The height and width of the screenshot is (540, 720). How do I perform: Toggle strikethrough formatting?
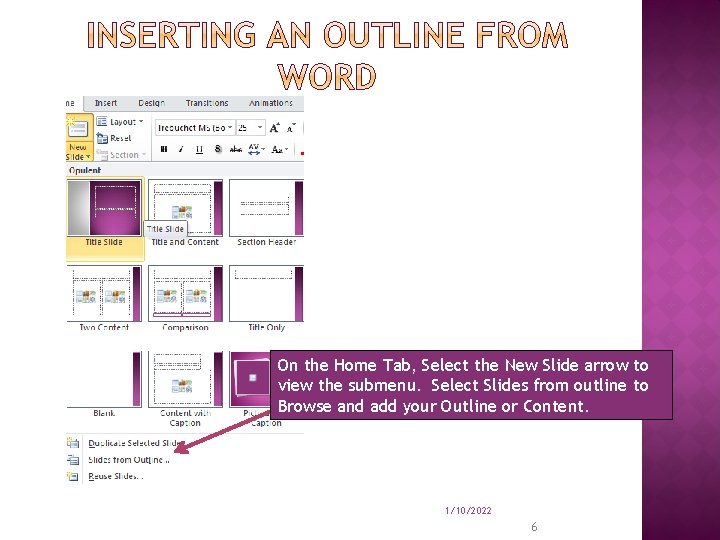tap(236, 149)
